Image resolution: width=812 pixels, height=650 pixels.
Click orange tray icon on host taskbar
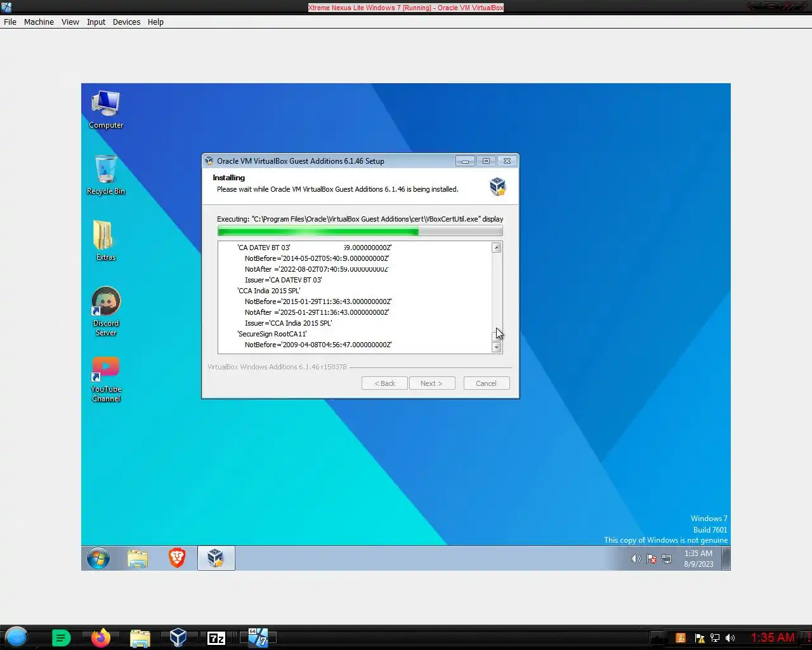(x=681, y=638)
